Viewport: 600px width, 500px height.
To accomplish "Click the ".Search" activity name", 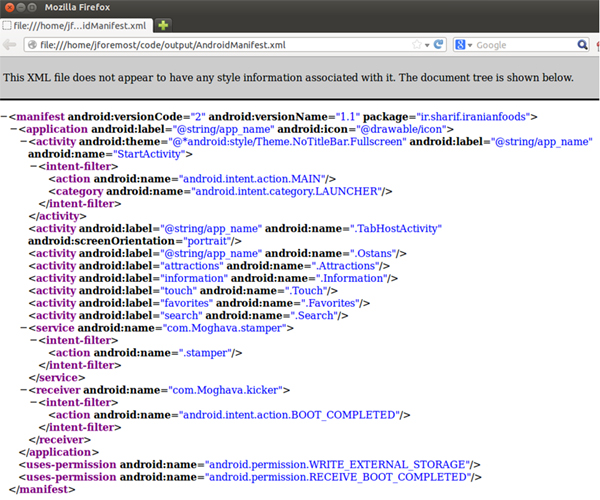I will click(x=314, y=315).
